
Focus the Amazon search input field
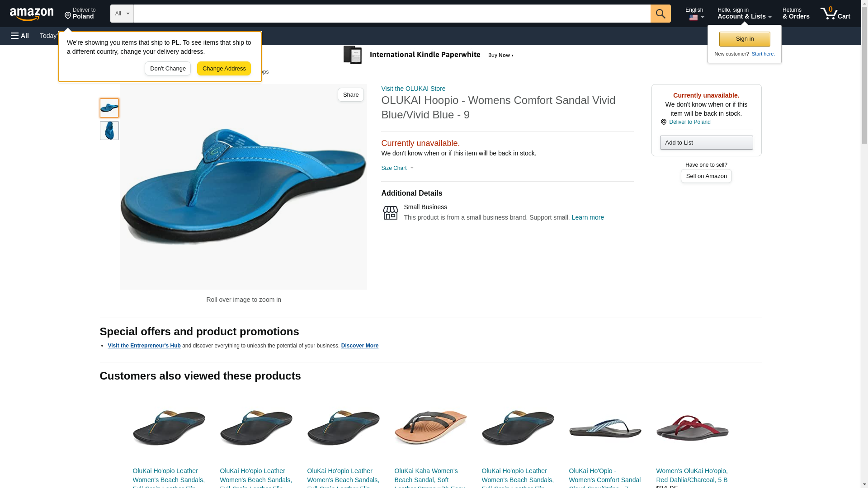pos(392,14)
